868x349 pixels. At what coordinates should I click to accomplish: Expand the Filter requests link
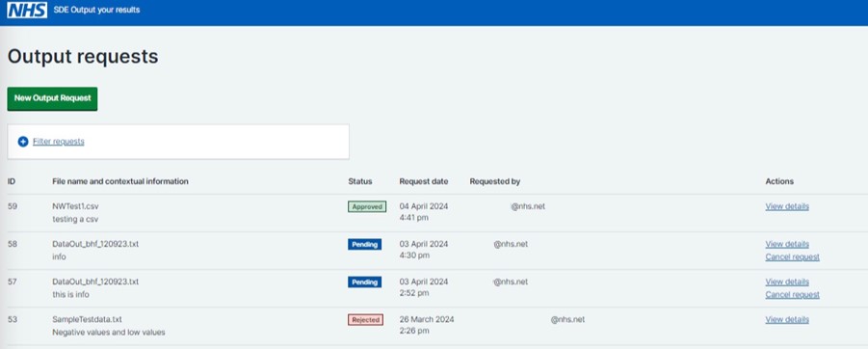point(58,142)
